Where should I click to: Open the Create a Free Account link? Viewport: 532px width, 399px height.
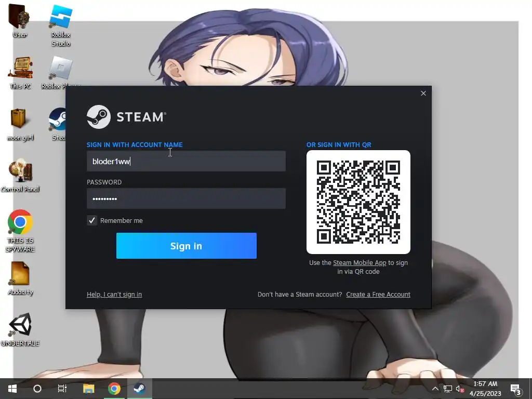378,295
